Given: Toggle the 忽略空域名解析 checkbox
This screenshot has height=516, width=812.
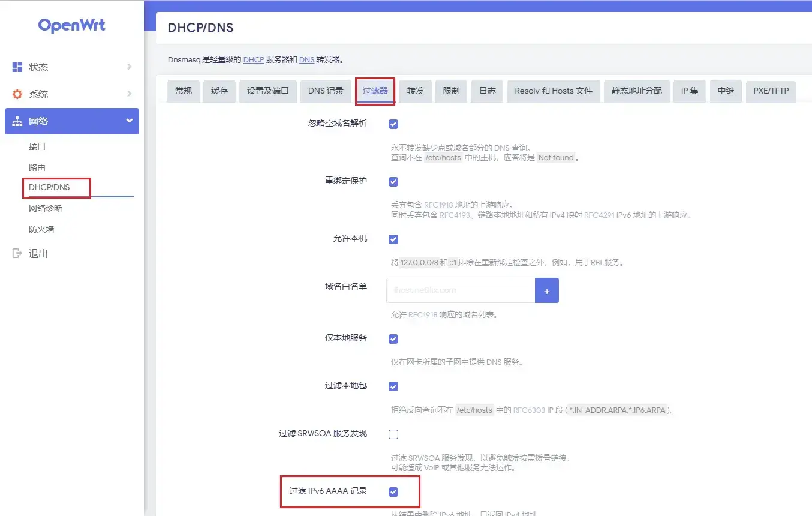Looking at the screenshot, I should point(393,124).
